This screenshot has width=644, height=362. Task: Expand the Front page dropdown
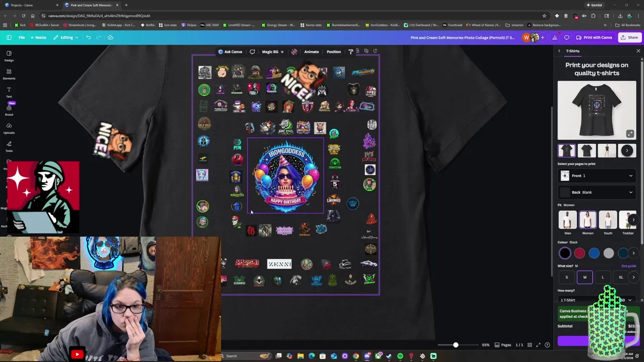[x=597, y=175]
